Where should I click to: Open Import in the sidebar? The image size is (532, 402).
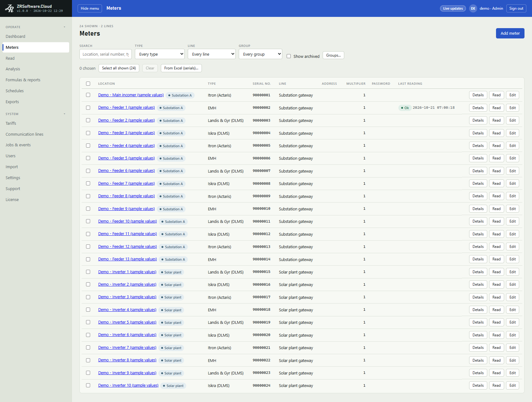[x=36, y=167]
